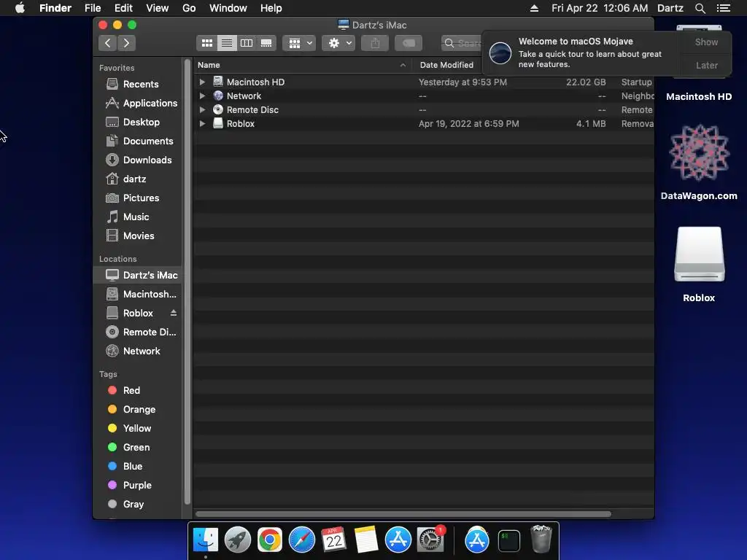Open Recents in the sidebar

pos(137,85)
